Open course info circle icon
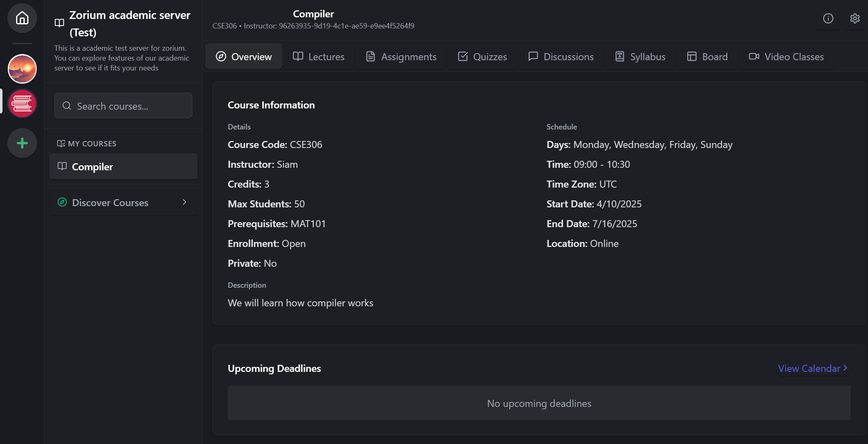 pyautogui.click(x=828, y=19)
